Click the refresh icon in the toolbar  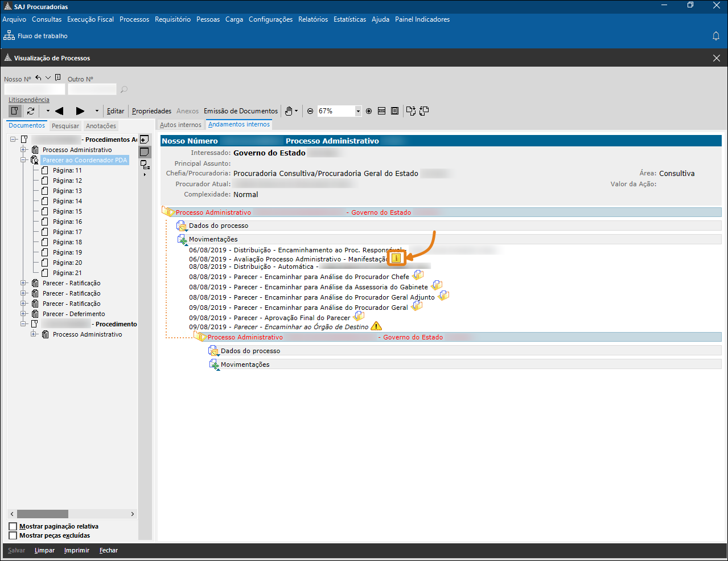pyautogui.click(x=31, y=111)
